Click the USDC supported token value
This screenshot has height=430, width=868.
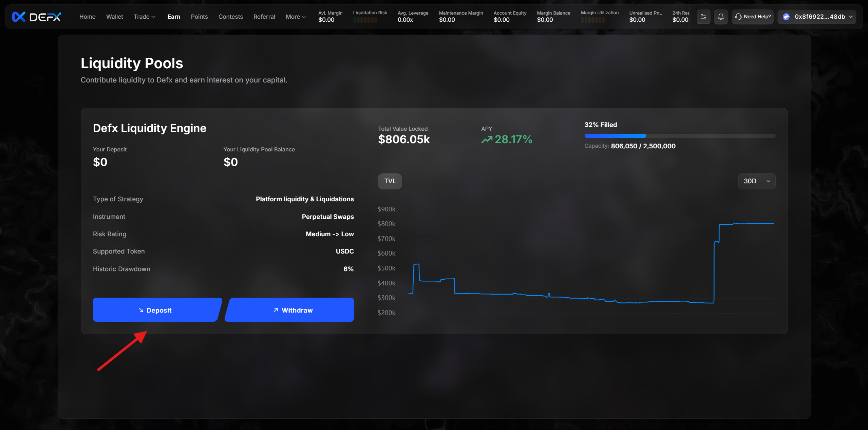[345, 251]
